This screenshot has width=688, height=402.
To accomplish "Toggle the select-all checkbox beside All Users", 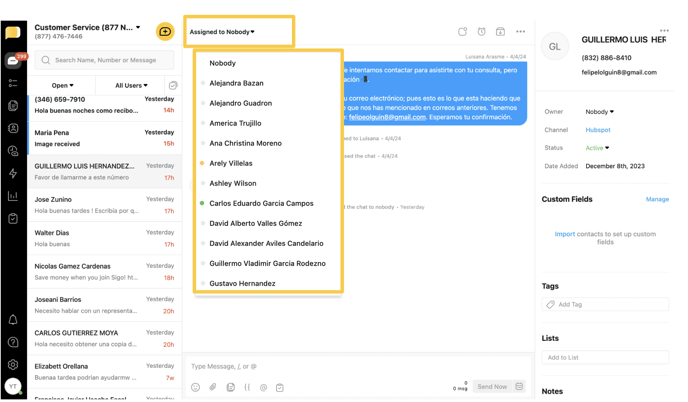I will click(172, 86).
